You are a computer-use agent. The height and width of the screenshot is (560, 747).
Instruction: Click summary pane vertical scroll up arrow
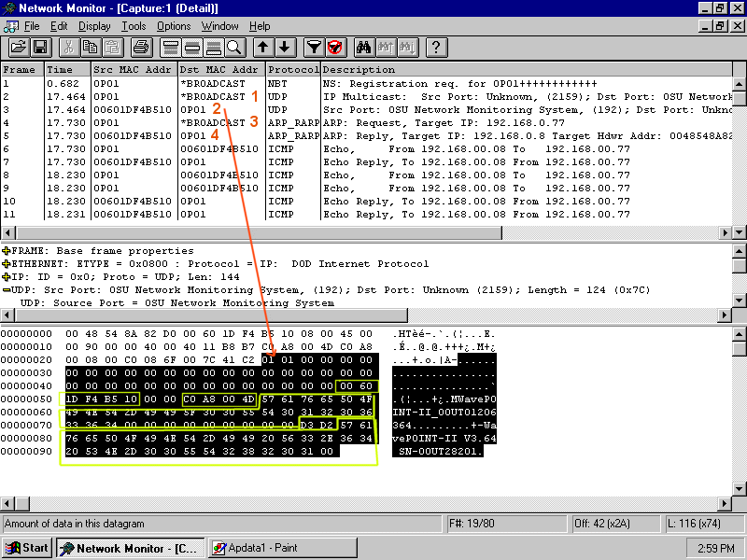(x=739, y=84)
